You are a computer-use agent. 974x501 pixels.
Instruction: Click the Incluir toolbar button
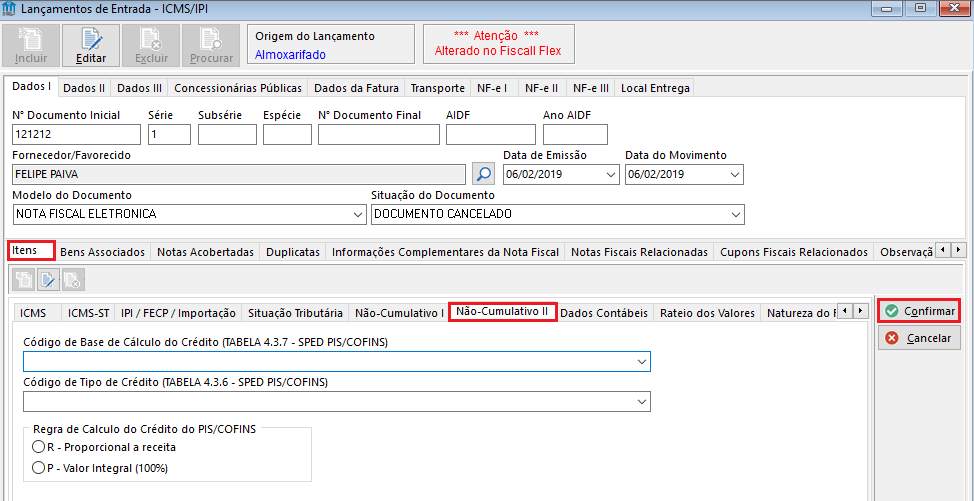point(31,46)
